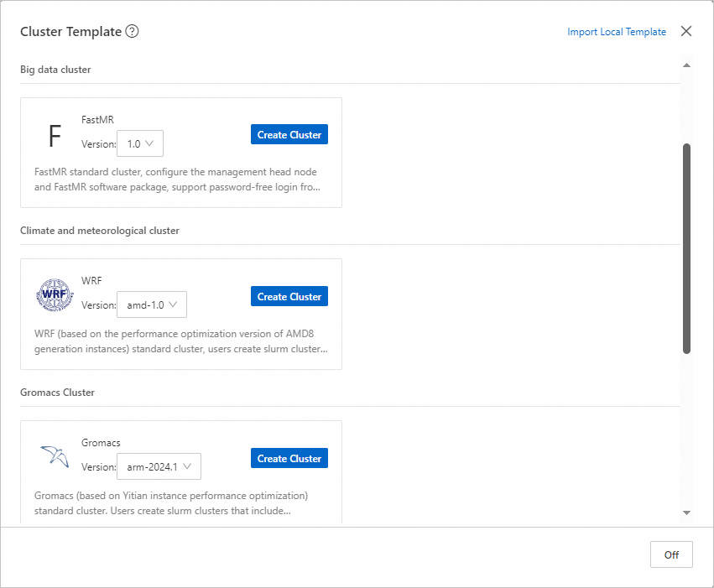Open the Gromacs version arm-2024.1 dropdown
Viewport: 714px width, 588px height.
pos(159,466)
